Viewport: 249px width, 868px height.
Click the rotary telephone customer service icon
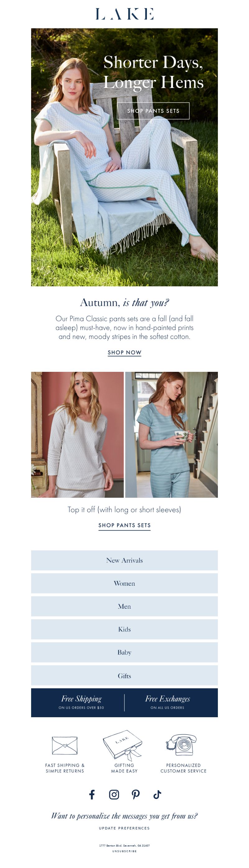[x=181, y=745]
